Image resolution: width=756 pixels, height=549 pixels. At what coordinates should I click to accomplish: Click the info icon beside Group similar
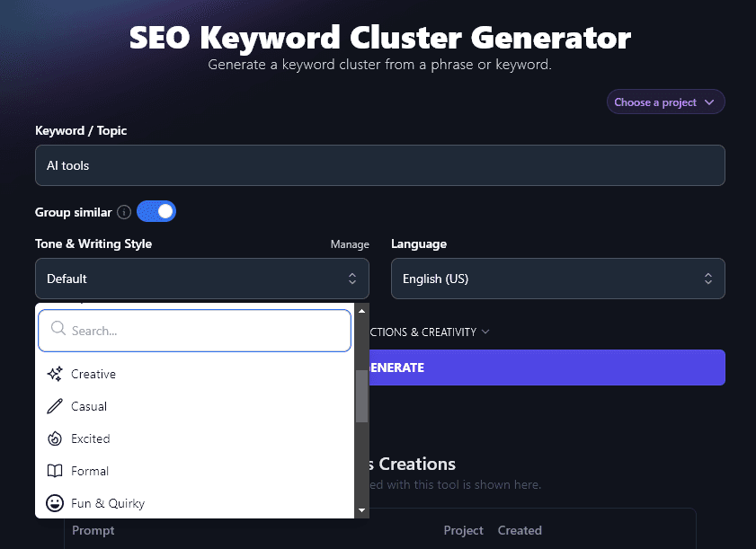(123, 212)
